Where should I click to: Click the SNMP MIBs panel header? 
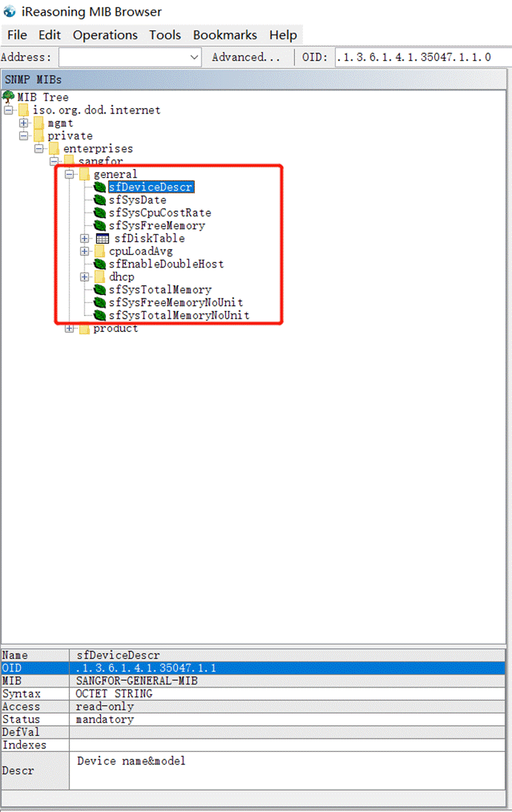tap(253, 79)
